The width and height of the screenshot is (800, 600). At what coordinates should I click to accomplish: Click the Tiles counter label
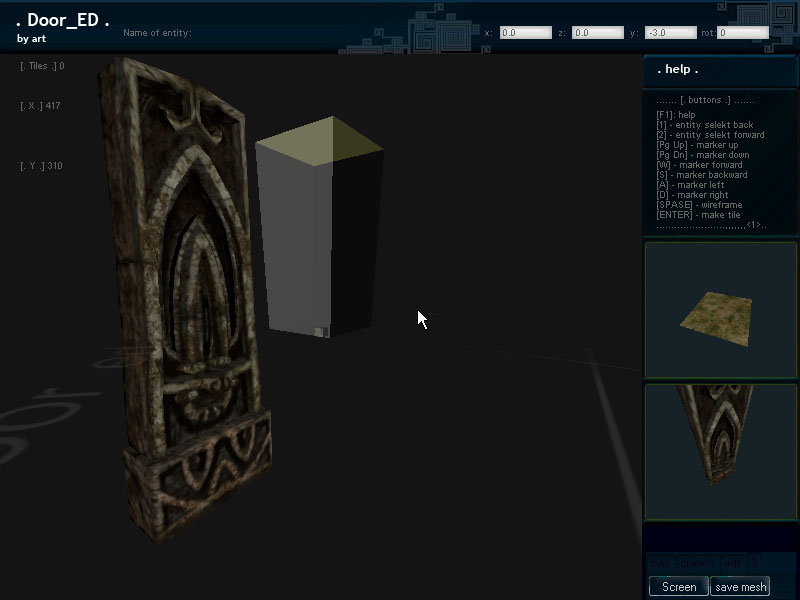coord(42,66)
